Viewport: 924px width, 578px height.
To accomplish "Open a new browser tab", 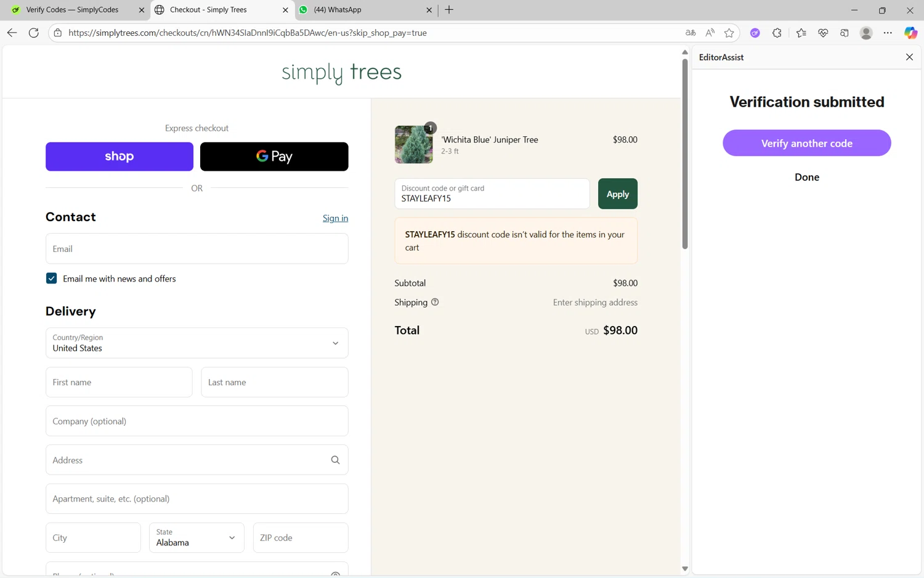I will [449, 10].
